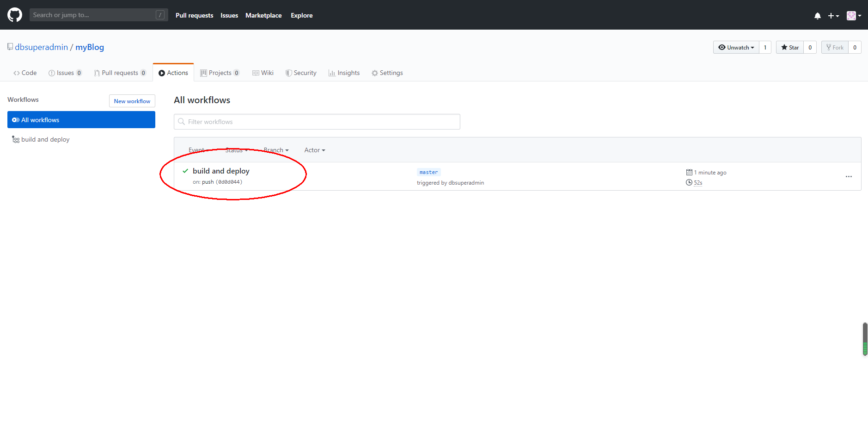Open Pull requests in top navigation

[194, 15]
